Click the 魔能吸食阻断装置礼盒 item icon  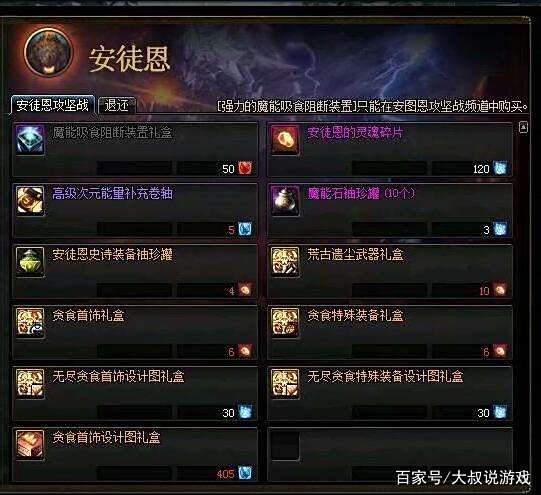(x=30, y=140)
